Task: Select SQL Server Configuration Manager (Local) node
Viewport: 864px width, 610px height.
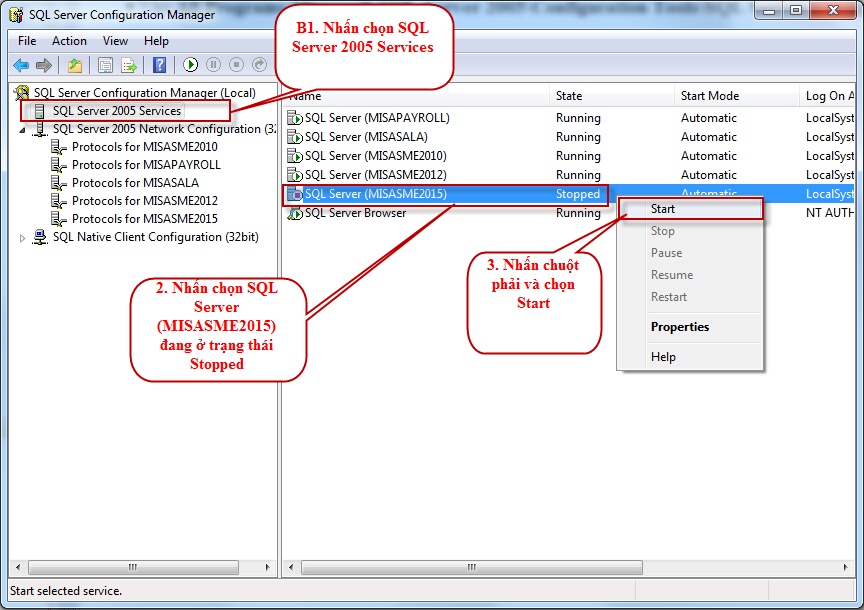Action: [x=144, y=93]
